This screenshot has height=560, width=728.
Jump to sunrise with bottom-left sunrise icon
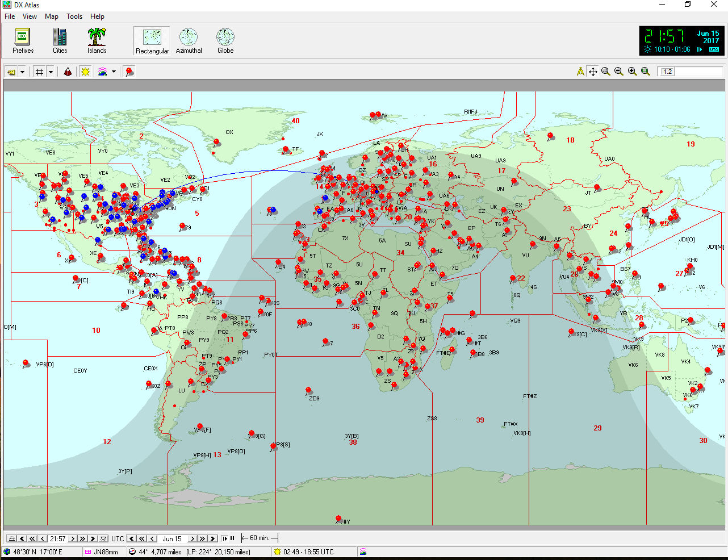point(12,538)
